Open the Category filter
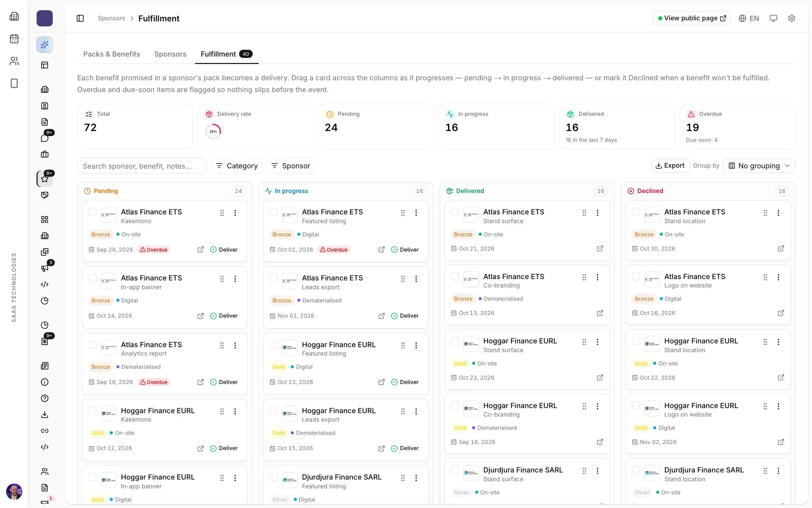 [x=237, y=166]
